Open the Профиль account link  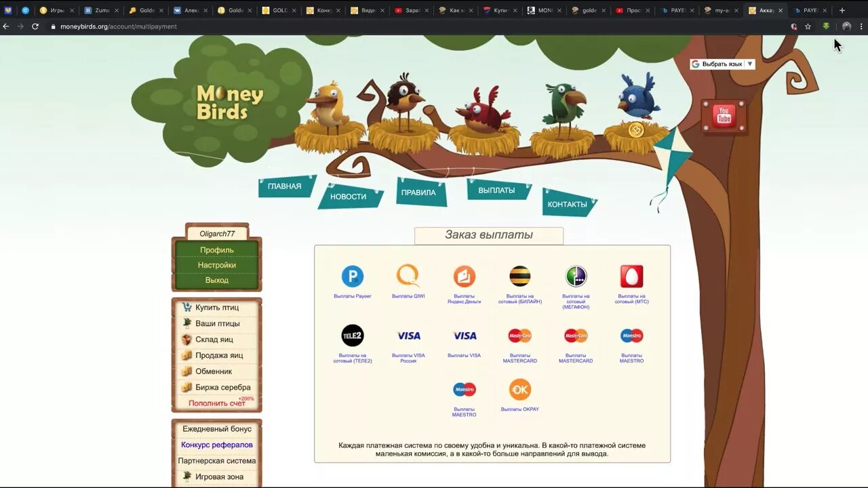(x=217, y=250)
